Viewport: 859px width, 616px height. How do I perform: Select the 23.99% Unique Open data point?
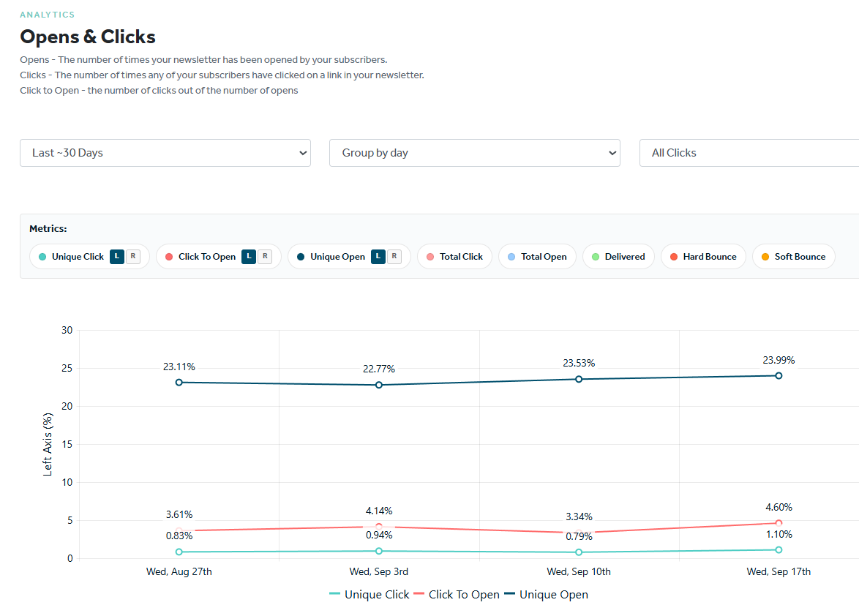tap(779, 375)
